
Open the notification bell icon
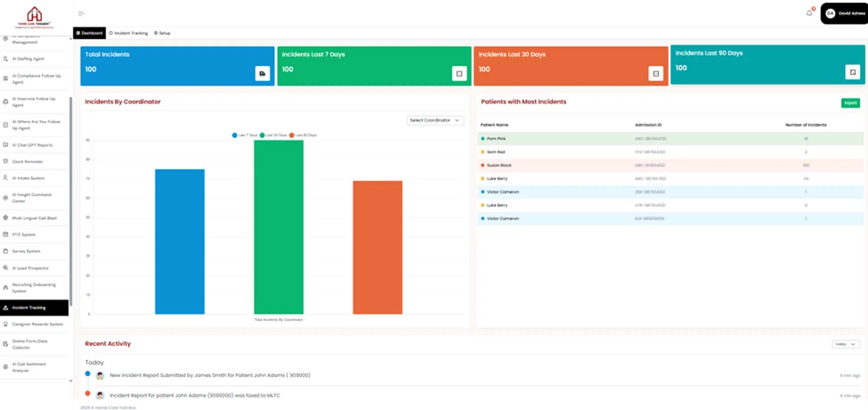pyautogui.click(x=809, y=13)
